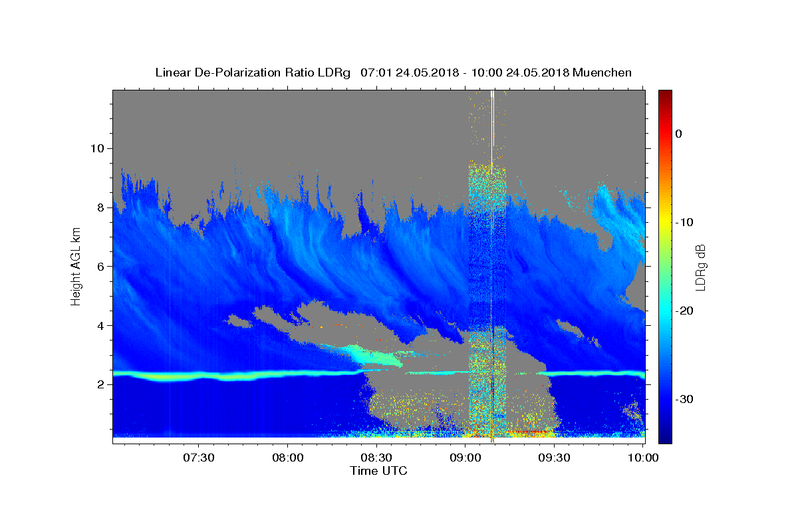Click the '07:30' time axis label

[199, 458]
